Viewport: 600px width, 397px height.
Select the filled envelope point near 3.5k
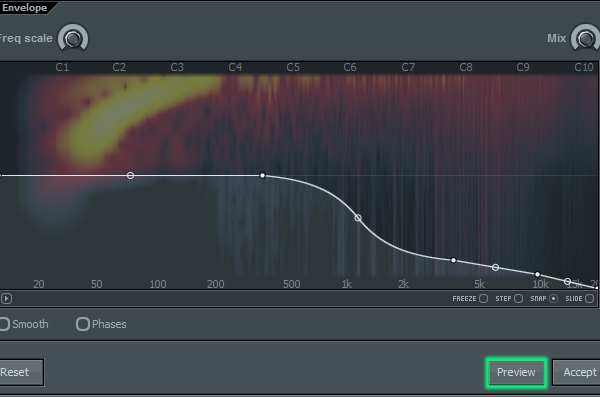pos(453,260)
